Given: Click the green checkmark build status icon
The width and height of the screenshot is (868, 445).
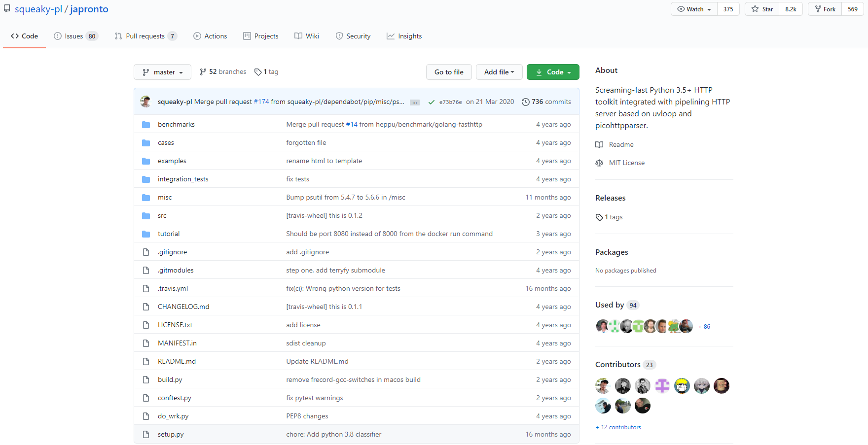Looking at the screenshot, I should 432,102.
